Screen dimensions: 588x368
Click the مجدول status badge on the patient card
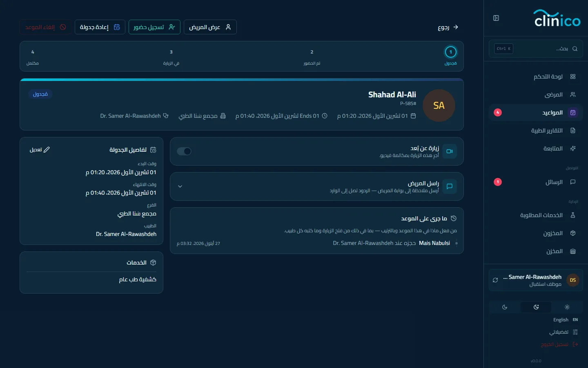tap(40, 94)
